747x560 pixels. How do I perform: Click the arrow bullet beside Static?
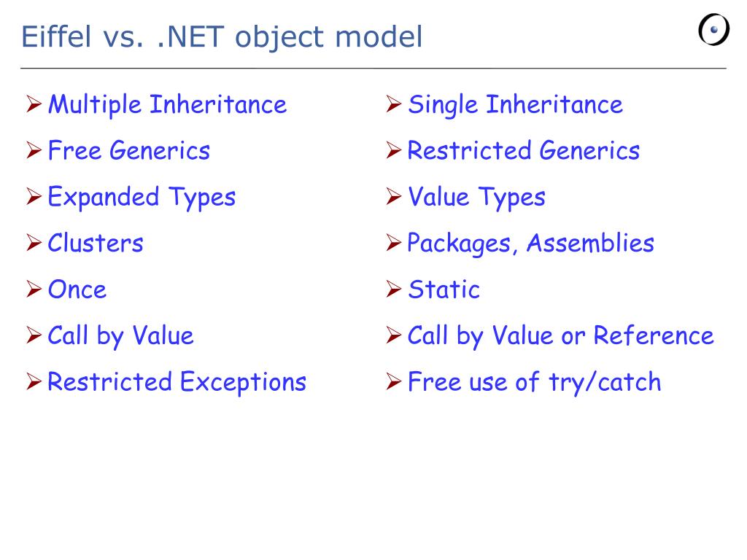point(393,289)
